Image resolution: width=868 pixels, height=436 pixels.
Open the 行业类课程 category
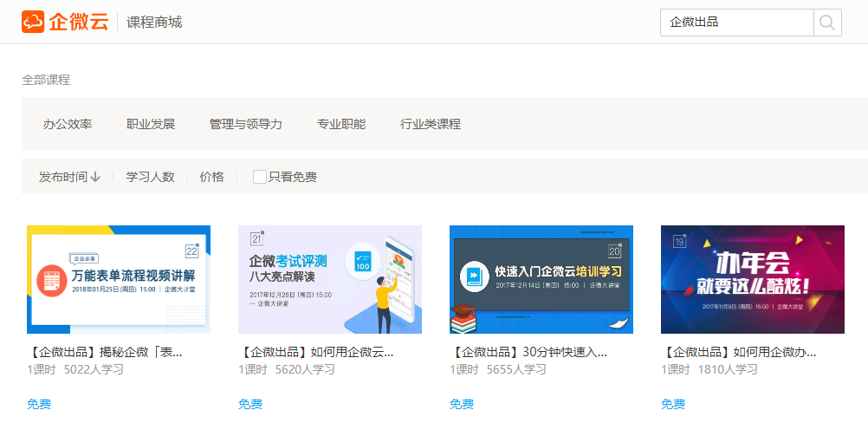(x=431, y=124)
